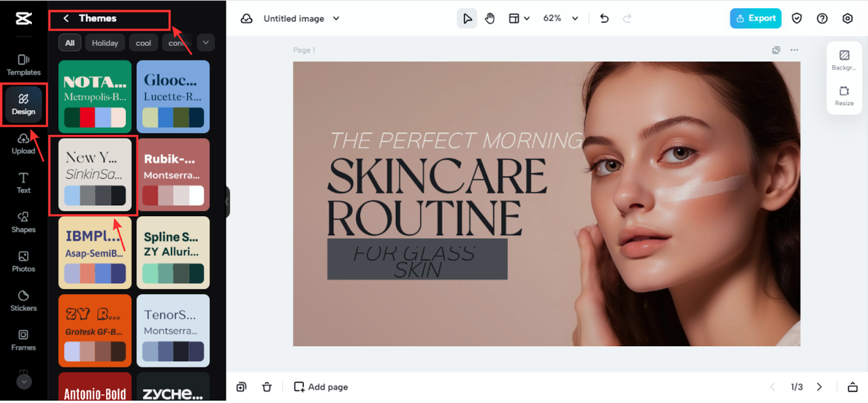Screen dimensions: 868x403
Task: Duplicate page icon above the canvas
Action: point(776,50)
